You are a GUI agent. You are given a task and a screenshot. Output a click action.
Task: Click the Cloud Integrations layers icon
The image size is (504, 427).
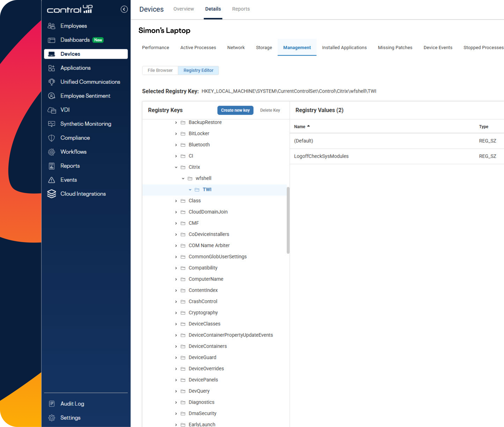coord(51,194)
